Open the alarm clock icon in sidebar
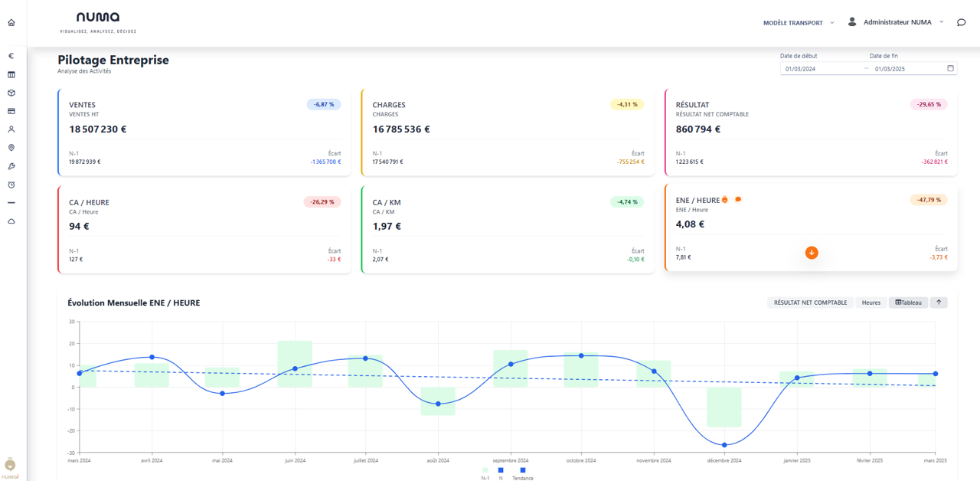The width and height of the screenshot is (980, 481). tap(11, 185)
